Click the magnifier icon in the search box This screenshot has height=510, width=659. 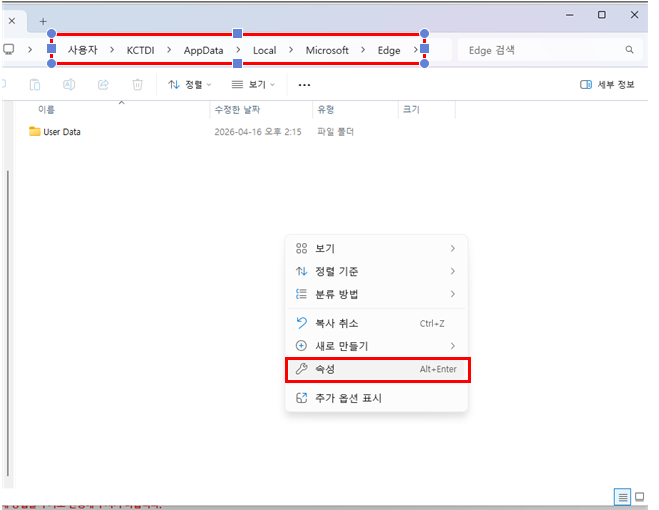coord(629,49)
